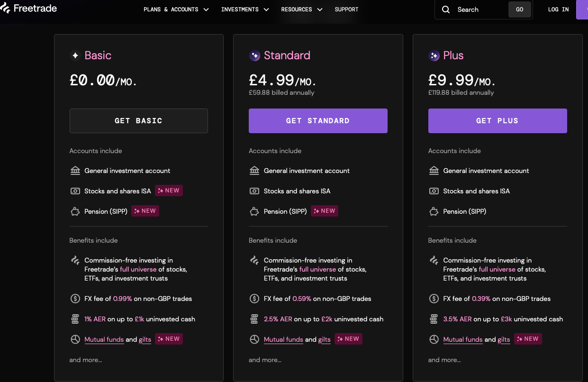
Task: Focus the Search input field
Action: pos(479,9)
